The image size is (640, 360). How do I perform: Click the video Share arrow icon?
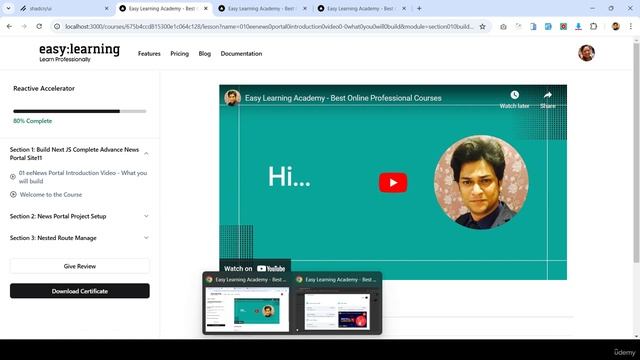click(548, 95)
